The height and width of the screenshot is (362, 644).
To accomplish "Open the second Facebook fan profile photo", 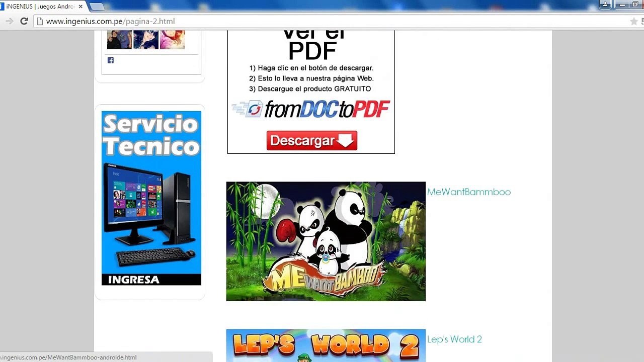I will tap(146, 40).
